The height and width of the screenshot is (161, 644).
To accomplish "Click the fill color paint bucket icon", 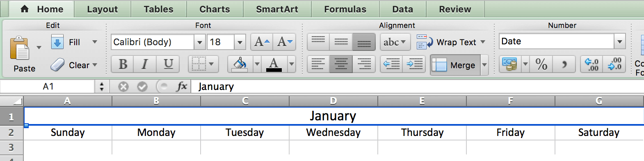I will pyautogui.click(x=240, y=64).
